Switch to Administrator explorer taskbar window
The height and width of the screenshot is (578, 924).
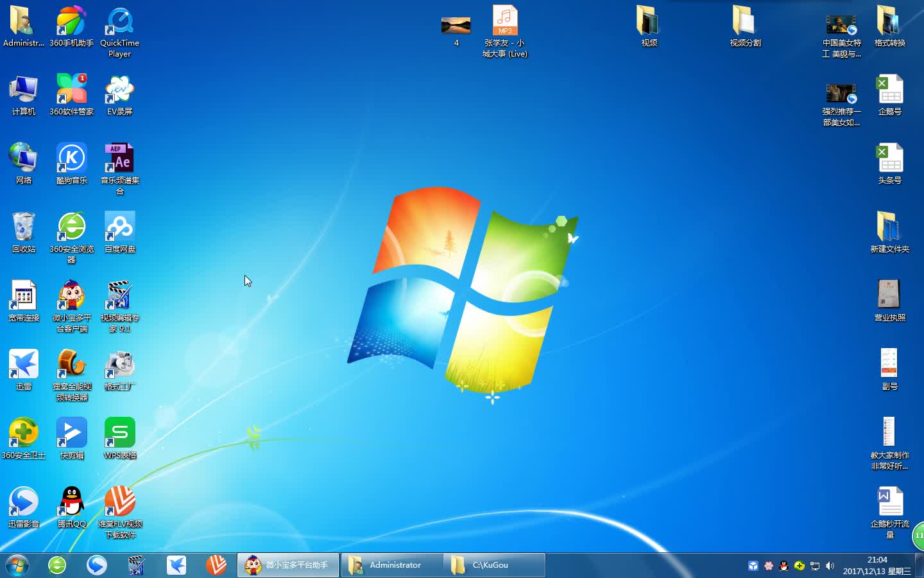tap(392, 565)
